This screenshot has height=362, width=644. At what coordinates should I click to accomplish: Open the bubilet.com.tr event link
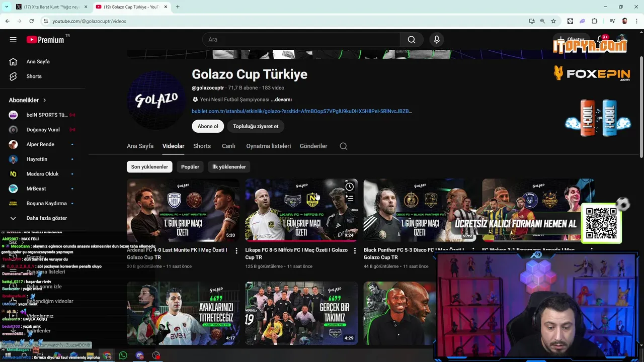(302, 111)
